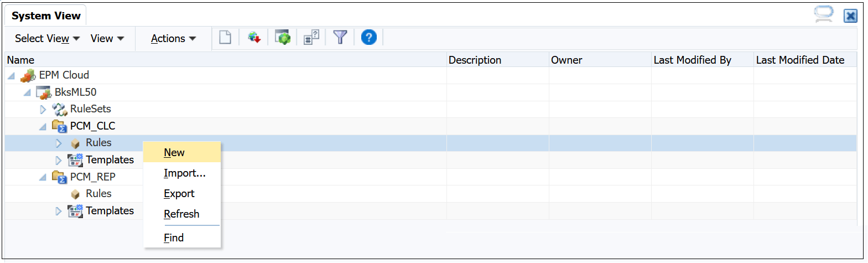The width and height of the screenshot is (868, 263).
Task: Click the New document toolbar icon
Action: (225, 37)
